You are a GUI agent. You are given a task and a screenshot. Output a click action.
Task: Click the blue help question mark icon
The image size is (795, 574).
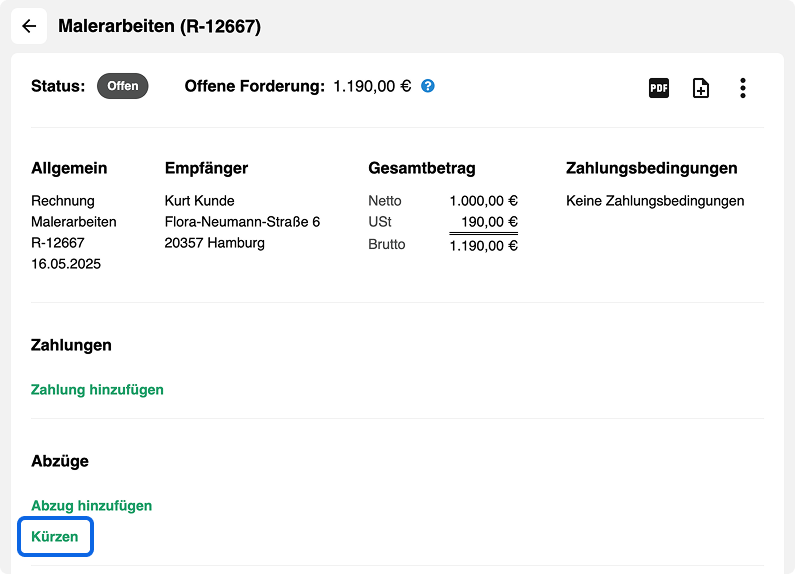(x=428, y=86)
